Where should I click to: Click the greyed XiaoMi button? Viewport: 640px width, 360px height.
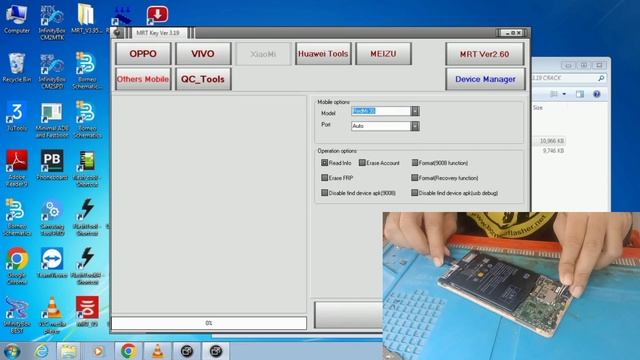click(263, 53)
